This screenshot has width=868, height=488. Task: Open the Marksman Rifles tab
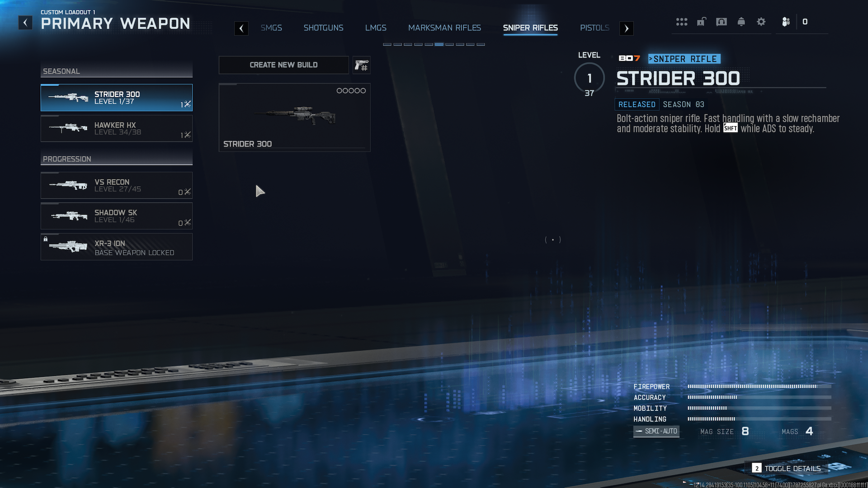pos(444,28)
